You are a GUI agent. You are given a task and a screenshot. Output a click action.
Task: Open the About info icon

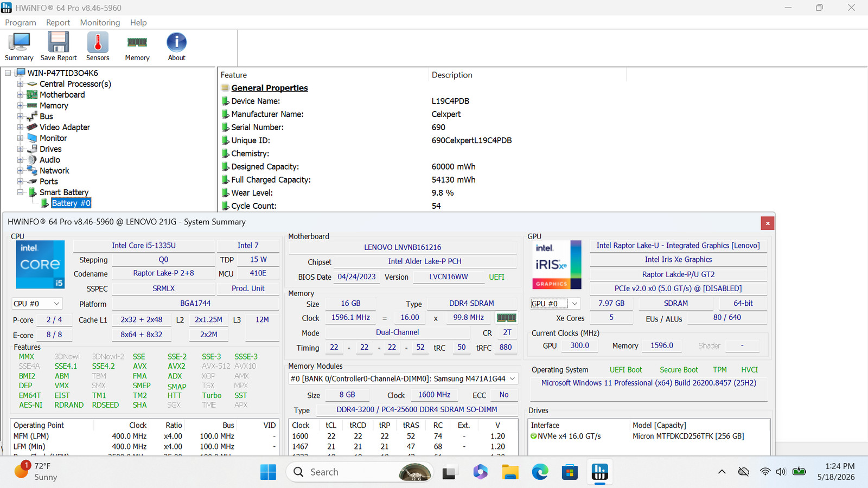[x=176, y=42]
